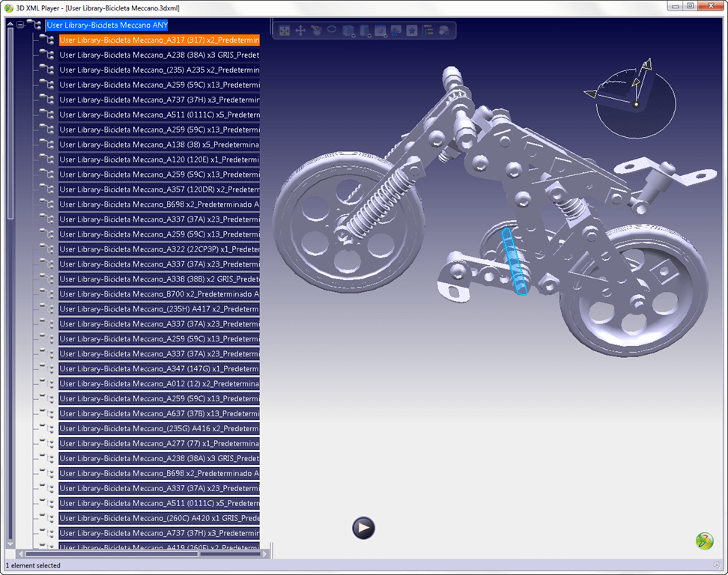Select the Zoom magnifier tool

pyautogui.click(x=332, y=31)
